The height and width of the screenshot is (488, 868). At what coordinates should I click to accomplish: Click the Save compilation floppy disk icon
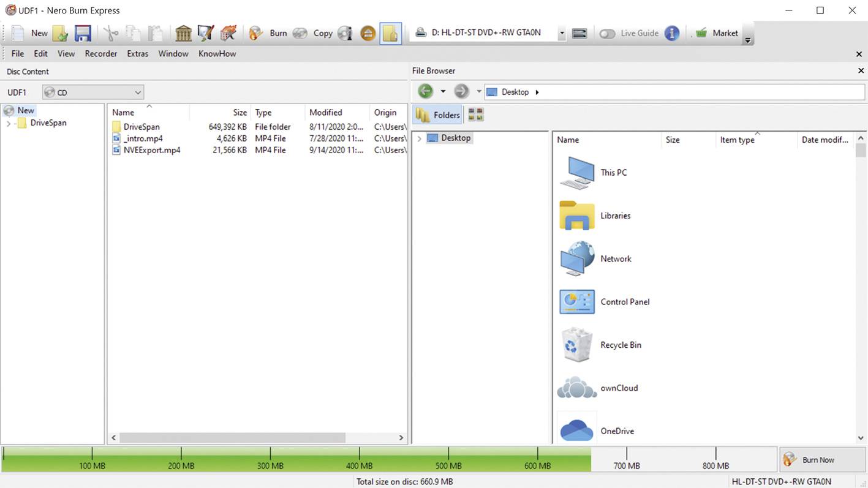click(83, 32)
